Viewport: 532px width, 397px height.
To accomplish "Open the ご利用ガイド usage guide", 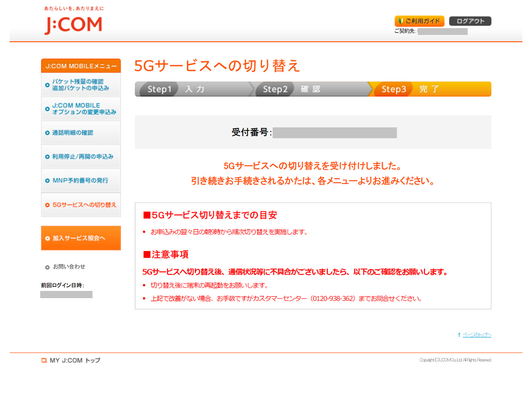I will (x=419, y=21).
